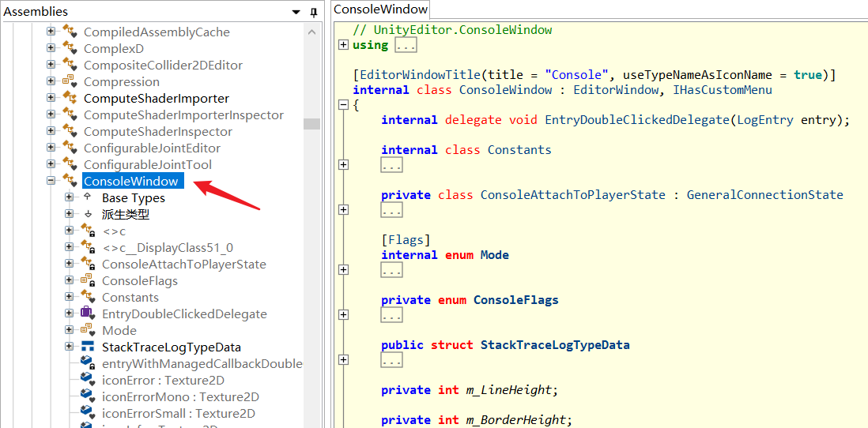Expand the CompiledAssemblyCache tree node
Viewport: 868px width, 428px height.
(51, 32)
